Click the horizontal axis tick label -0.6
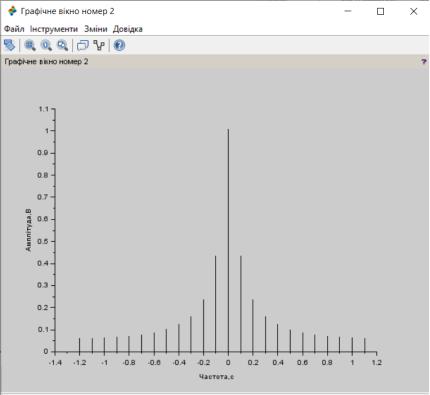This screenshot has height=395, width=430. click(154, 363)
